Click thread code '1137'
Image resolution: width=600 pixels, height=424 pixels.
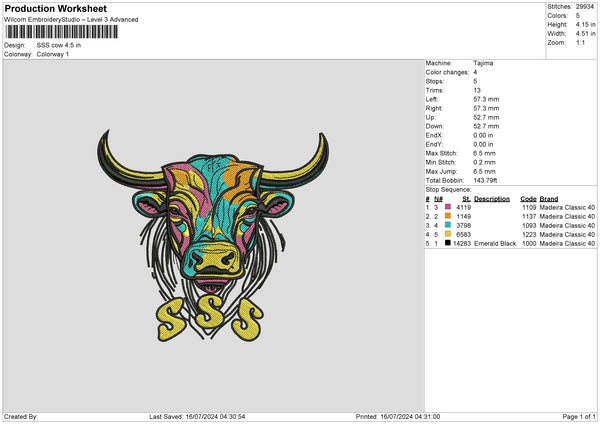529,217
